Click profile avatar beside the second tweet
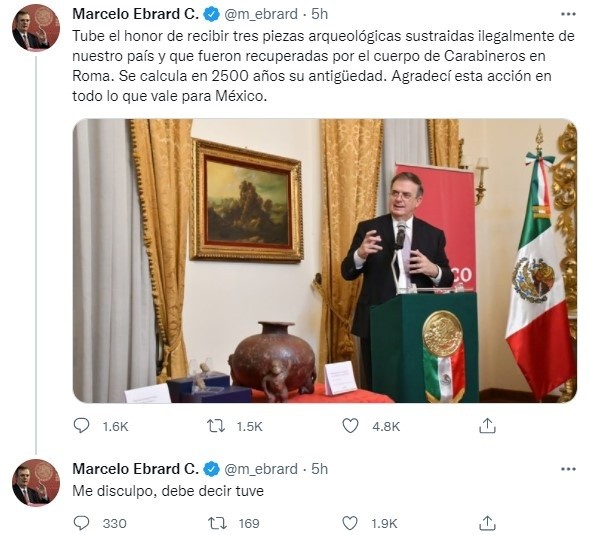The image size is (589, 535). tap(36, 482)
